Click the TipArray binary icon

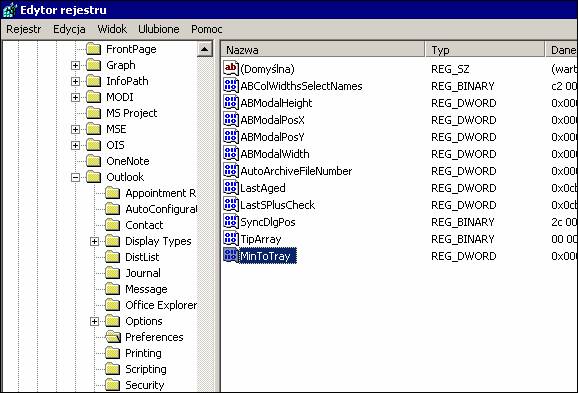point(231,239)
